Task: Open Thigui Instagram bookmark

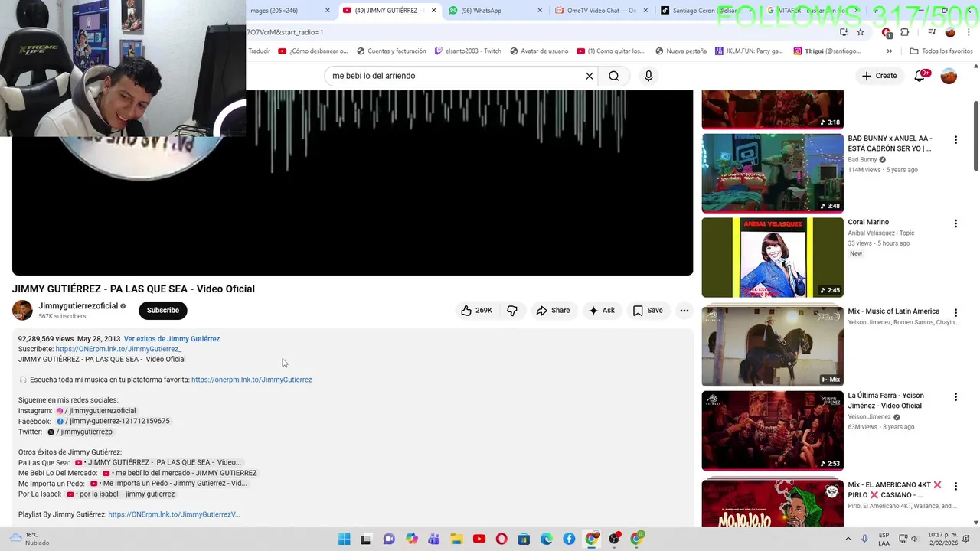Action: (826, 51)
